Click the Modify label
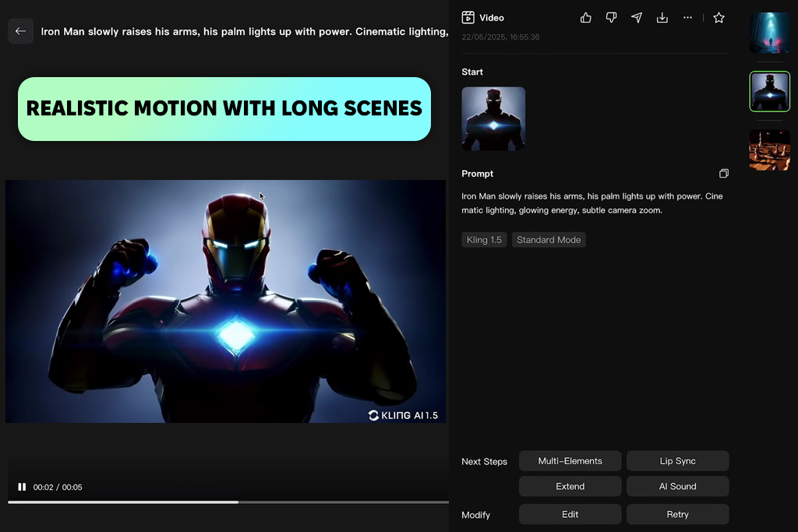 pos(476,515)
